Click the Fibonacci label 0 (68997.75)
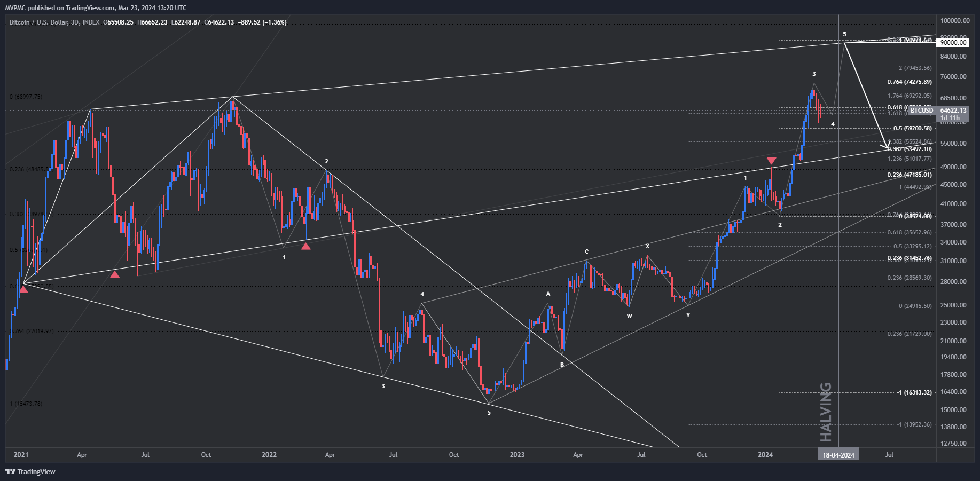The image size is (980, 481). point(26,97)
